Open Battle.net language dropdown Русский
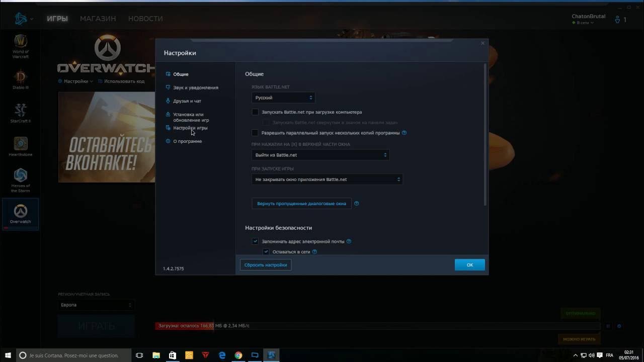This screenshot has height=362, width=644. click(x=283, y=98)
